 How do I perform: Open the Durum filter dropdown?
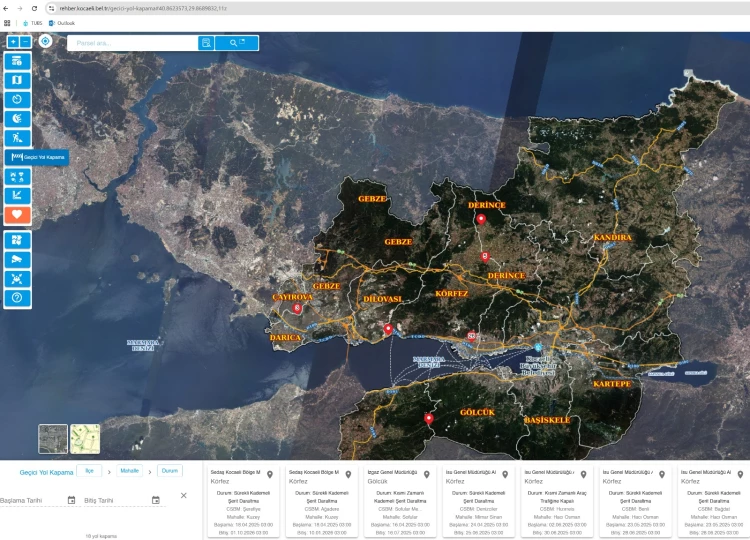point(170,470)
